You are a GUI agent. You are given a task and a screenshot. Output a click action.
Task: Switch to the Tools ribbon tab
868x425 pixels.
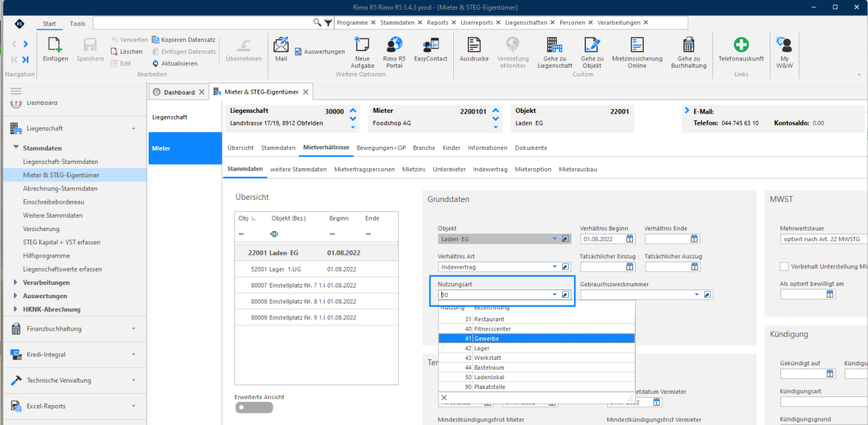tap(78, 24)
